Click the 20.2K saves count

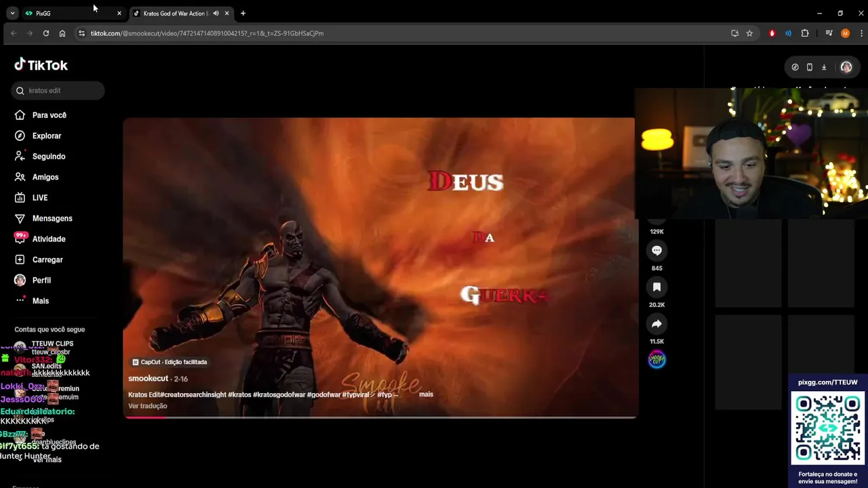tap(656, 305)
